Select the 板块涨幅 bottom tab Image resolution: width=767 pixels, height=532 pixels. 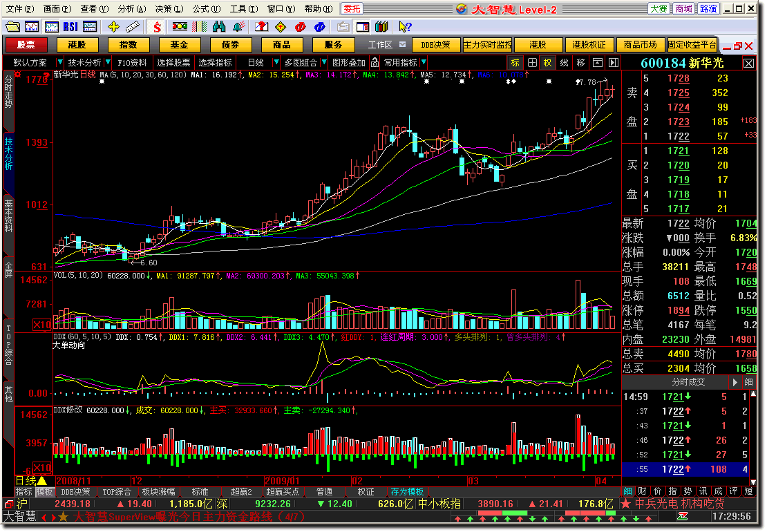[158, 491]
